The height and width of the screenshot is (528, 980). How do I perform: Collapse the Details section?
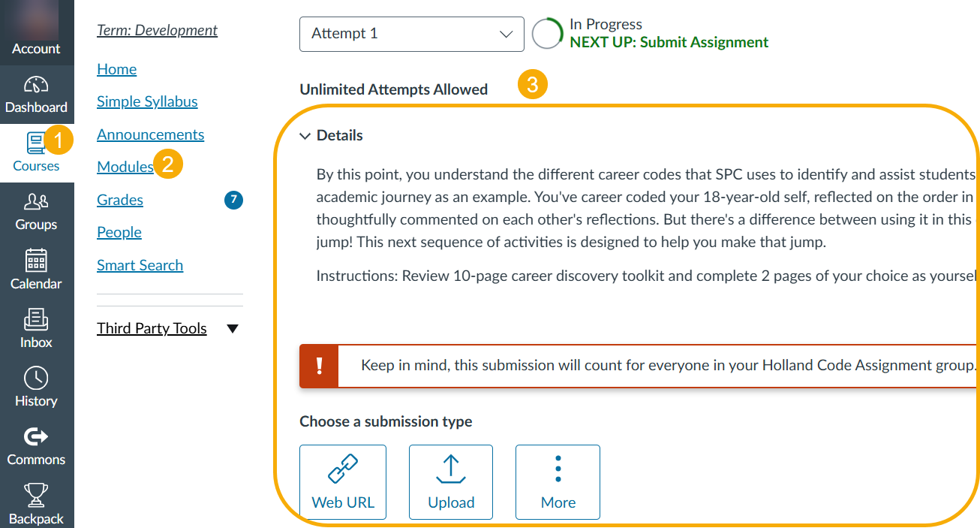(x=305, y=135)
